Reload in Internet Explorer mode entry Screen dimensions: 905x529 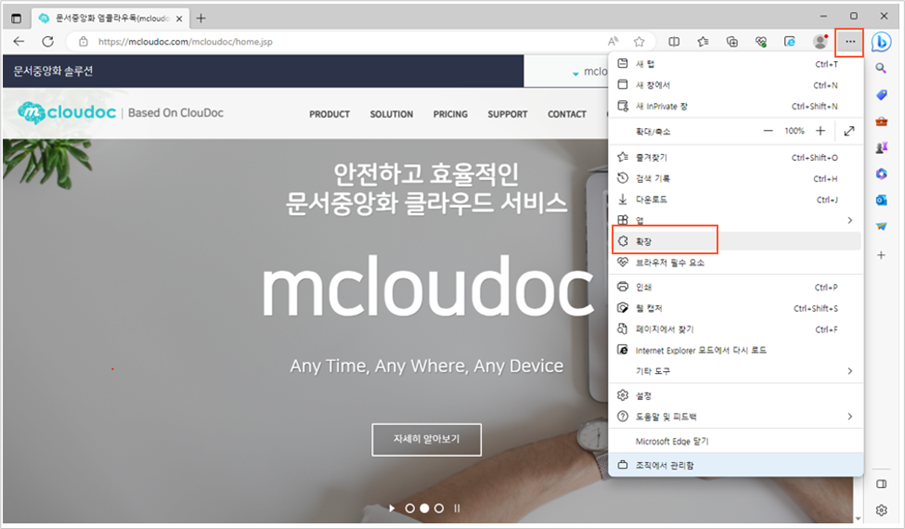point(736,350)
